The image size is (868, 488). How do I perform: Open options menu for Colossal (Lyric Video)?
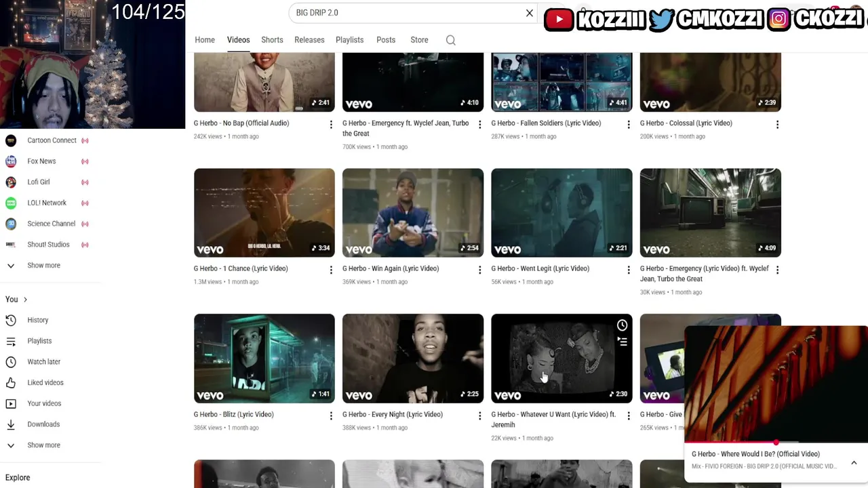click(x=777, y=124)
